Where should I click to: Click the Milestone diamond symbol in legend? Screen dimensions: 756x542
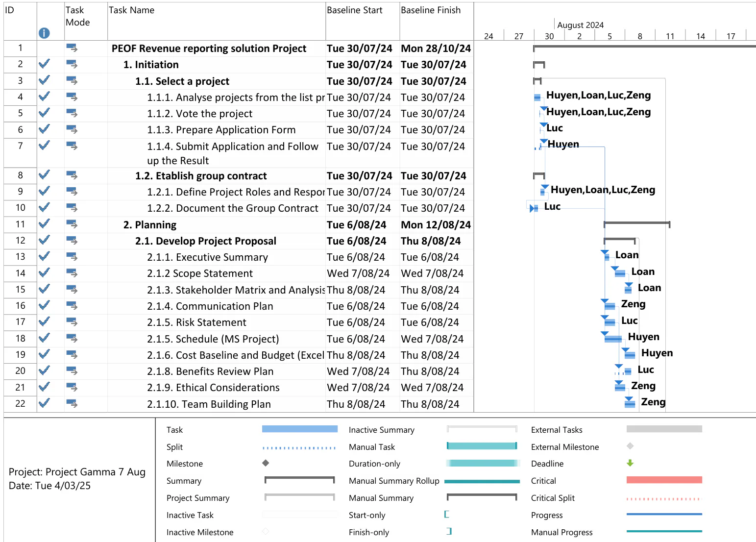(x=266, y=463)
